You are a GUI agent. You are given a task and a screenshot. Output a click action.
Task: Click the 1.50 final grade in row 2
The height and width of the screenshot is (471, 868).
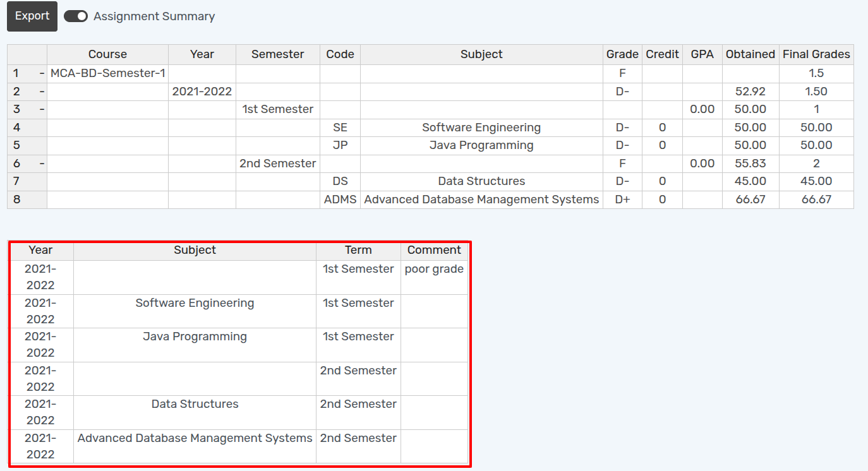[816, 92]
